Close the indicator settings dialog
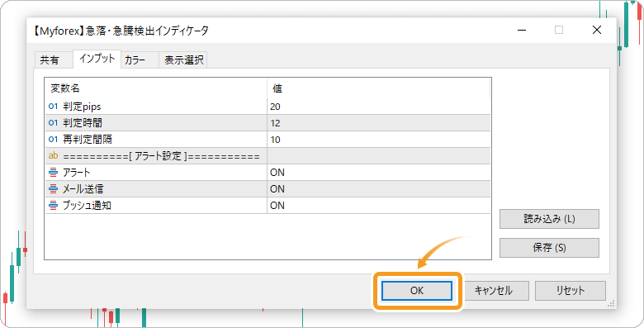This screenshot has width=644, height=328. [597, 30]
